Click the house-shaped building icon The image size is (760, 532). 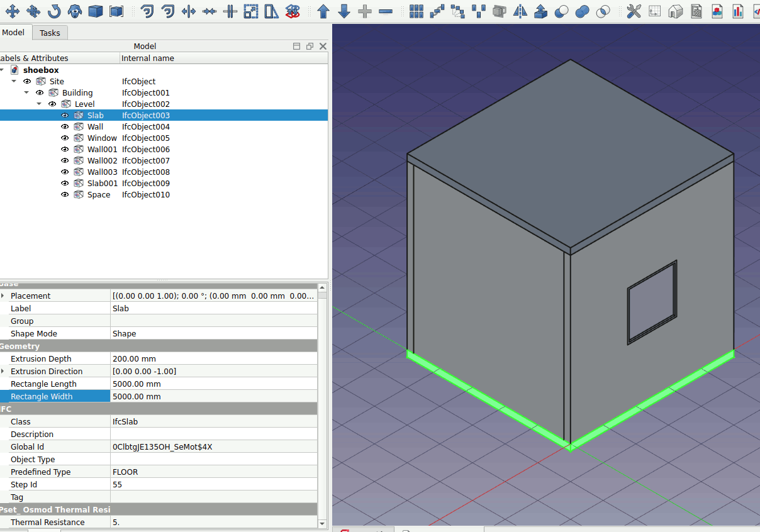[675, 11]
